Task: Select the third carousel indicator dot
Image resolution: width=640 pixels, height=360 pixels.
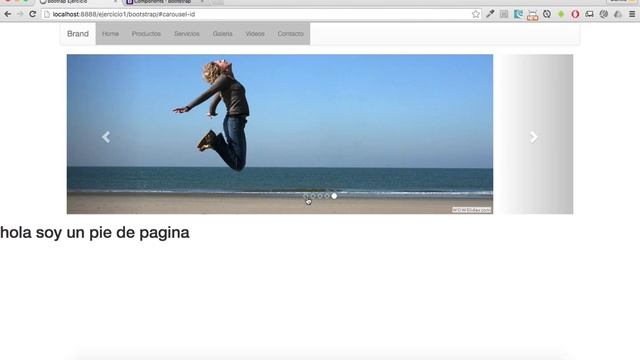Action: click(320, 196)
